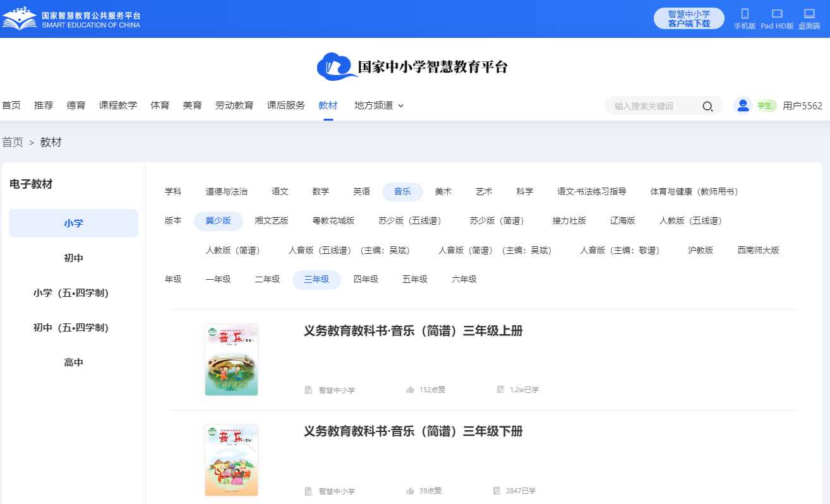Select the 沪教版 edition filter

pyautogui.click(x=701, y=250)
